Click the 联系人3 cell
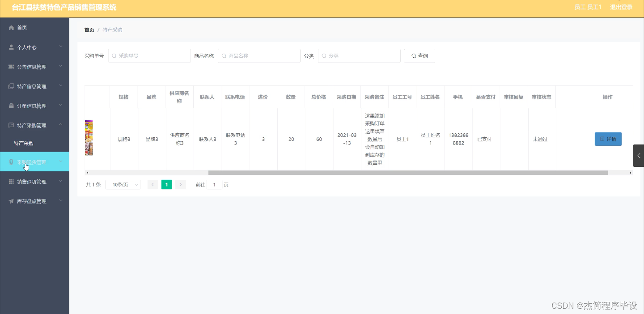Viewport: 644px width, 314px height. [208, 139]
